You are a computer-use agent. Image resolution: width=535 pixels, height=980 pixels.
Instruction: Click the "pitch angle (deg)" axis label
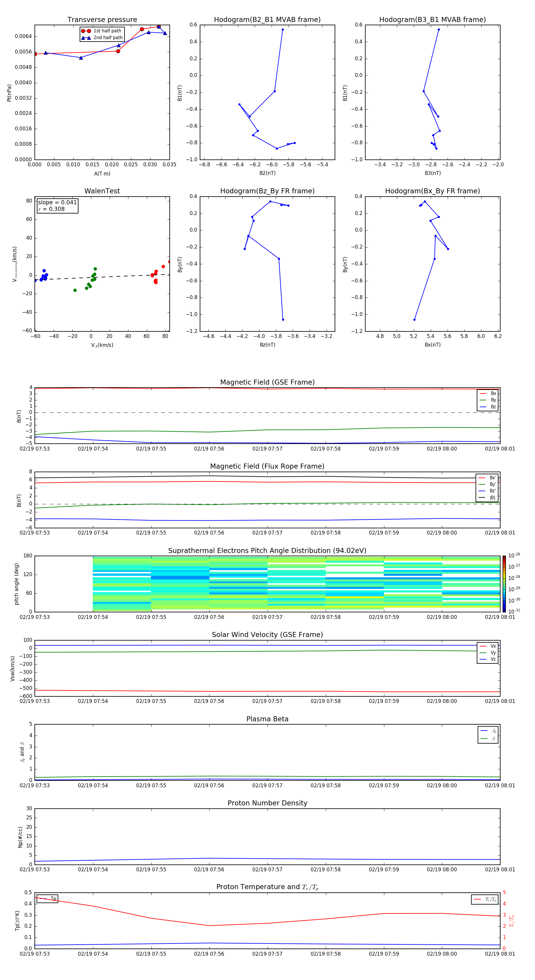click(16, 584)
